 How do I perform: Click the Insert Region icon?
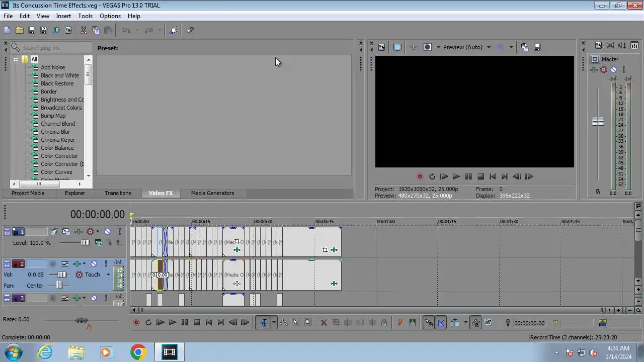(413, 323)
